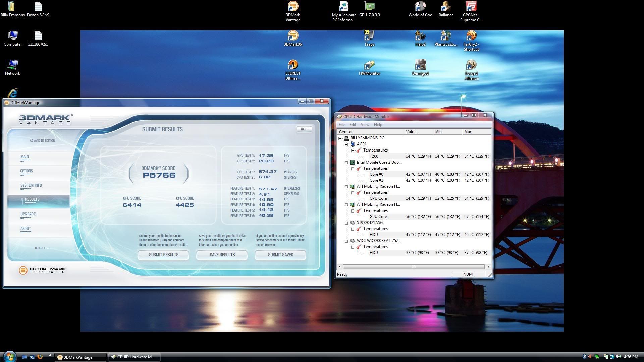Click horizontal scrollbar in Hardware Monitor
The image size is (644, 362).
(x=414, y=267)
